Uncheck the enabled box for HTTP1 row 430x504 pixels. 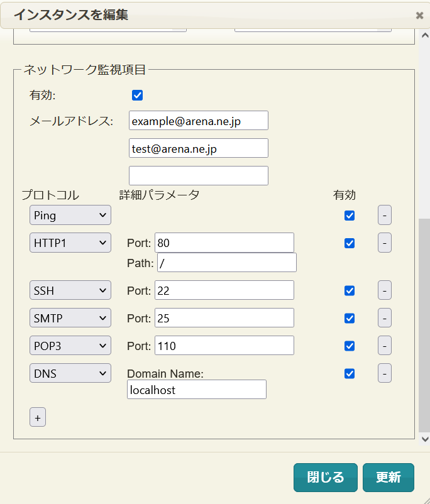350,243
